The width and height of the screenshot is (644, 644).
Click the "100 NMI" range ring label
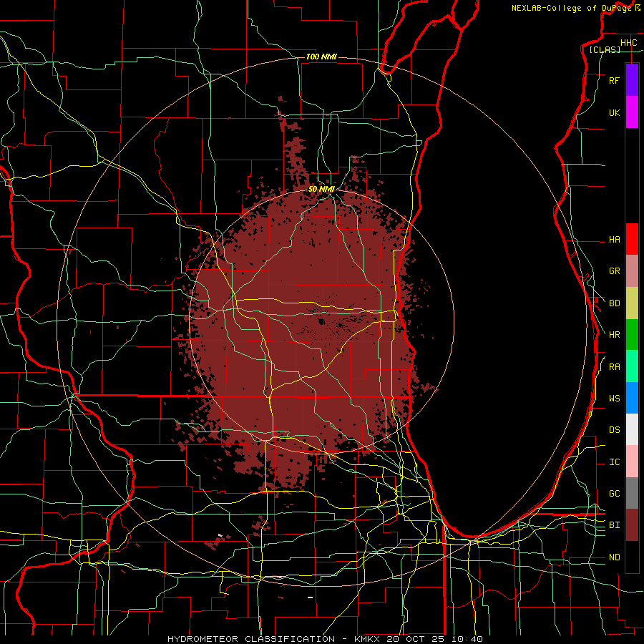321,57
